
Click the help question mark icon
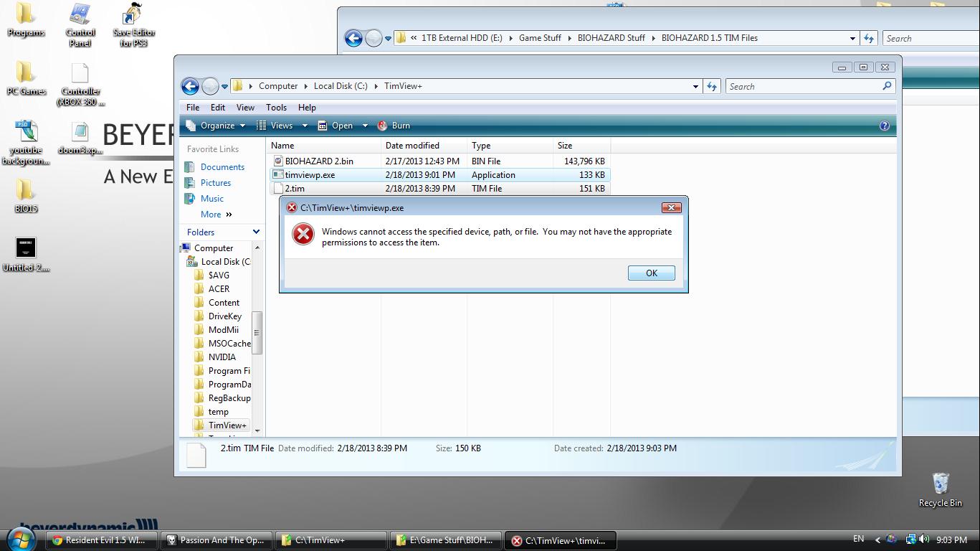(884, 126)
